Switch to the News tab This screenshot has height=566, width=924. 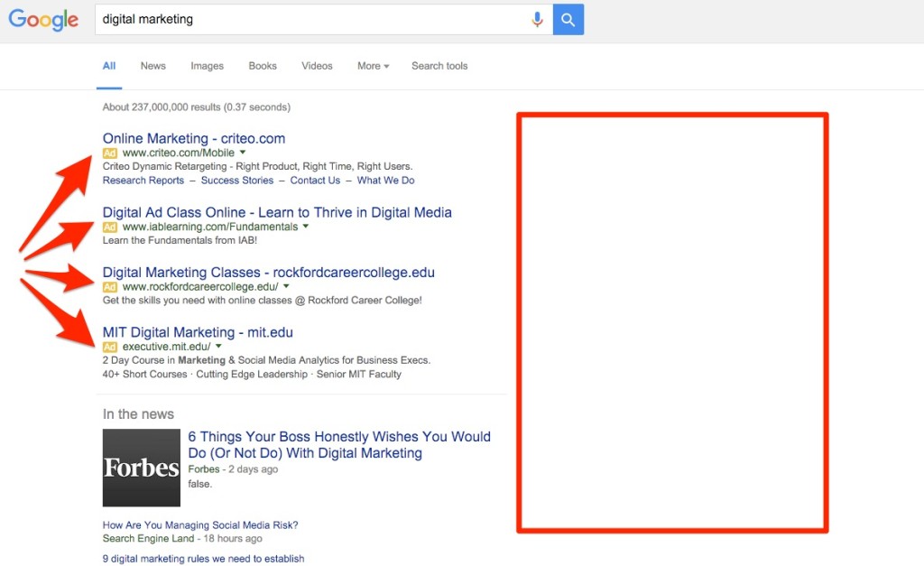pyautogui.click(x=152, y=66)
